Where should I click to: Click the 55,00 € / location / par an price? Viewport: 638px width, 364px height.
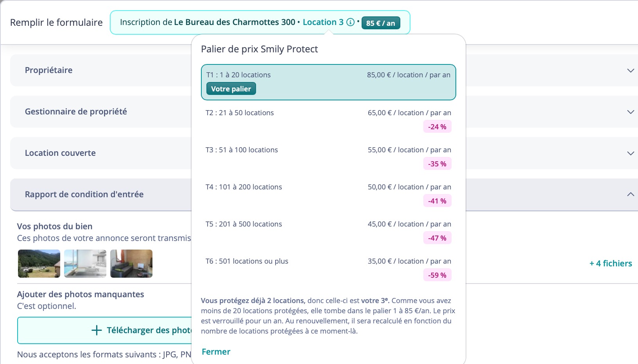pyautogui.click(x=409, y=150)
